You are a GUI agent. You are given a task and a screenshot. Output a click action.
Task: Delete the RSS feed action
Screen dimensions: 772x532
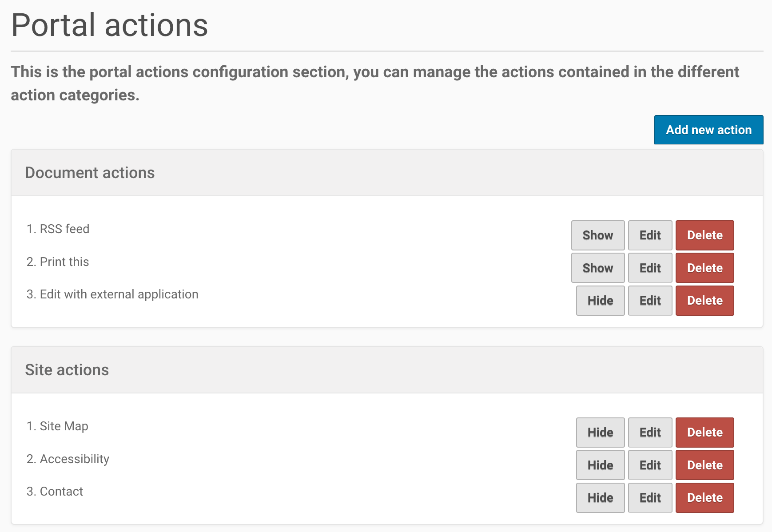[704, 235]
